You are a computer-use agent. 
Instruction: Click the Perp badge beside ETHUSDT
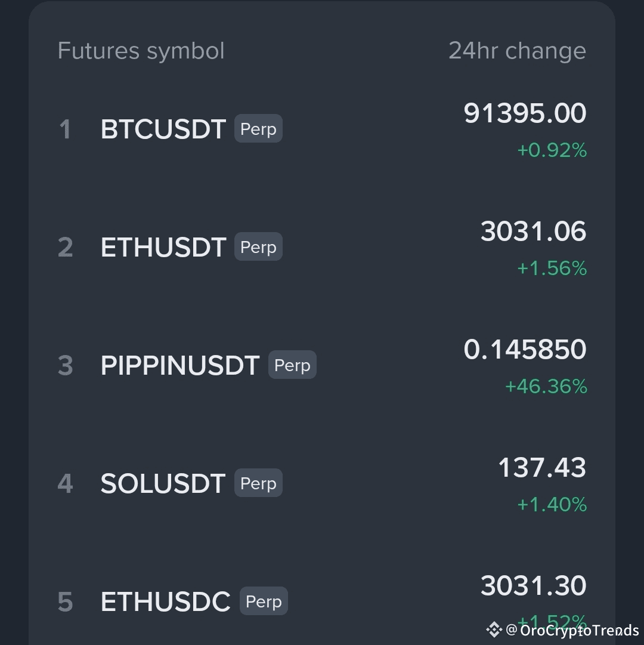(x=258, y=247)
